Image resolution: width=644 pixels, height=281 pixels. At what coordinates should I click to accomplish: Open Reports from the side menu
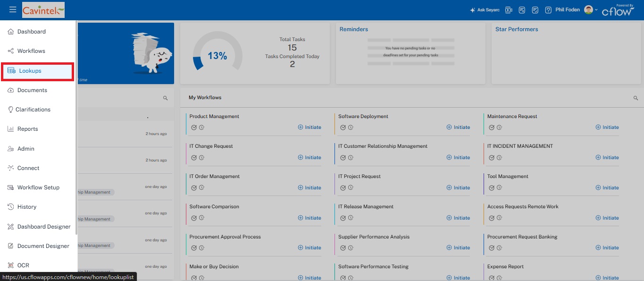27,129
